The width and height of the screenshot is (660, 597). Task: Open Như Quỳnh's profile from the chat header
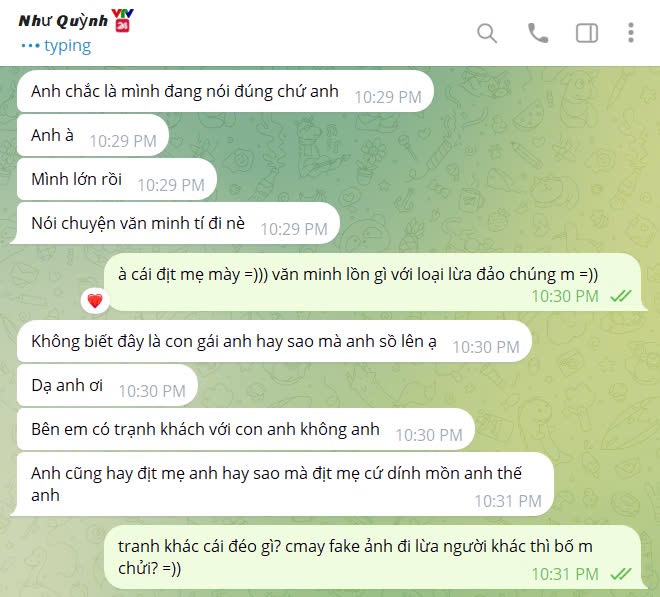[63, 21]
